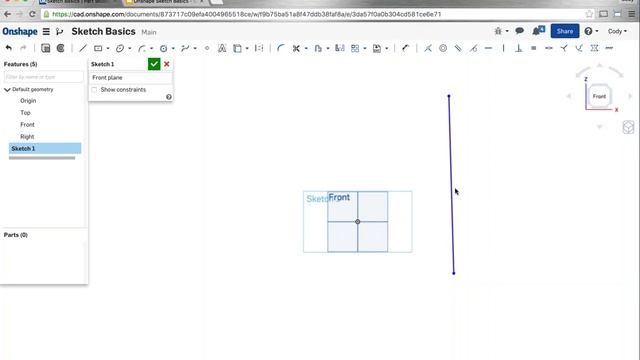This screenshot has height=360, width=640.
Task: Open the Insert DXF tool
Action: point(377,48)
